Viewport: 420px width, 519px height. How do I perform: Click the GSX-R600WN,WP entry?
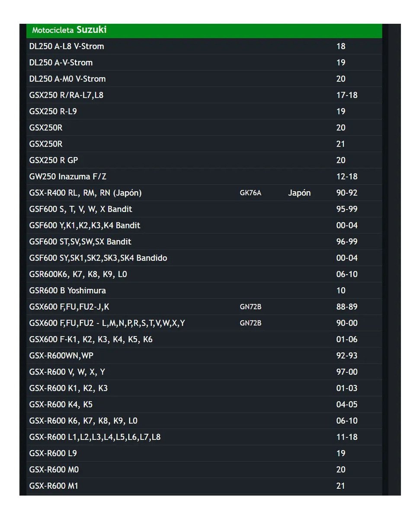coord(61,356)
